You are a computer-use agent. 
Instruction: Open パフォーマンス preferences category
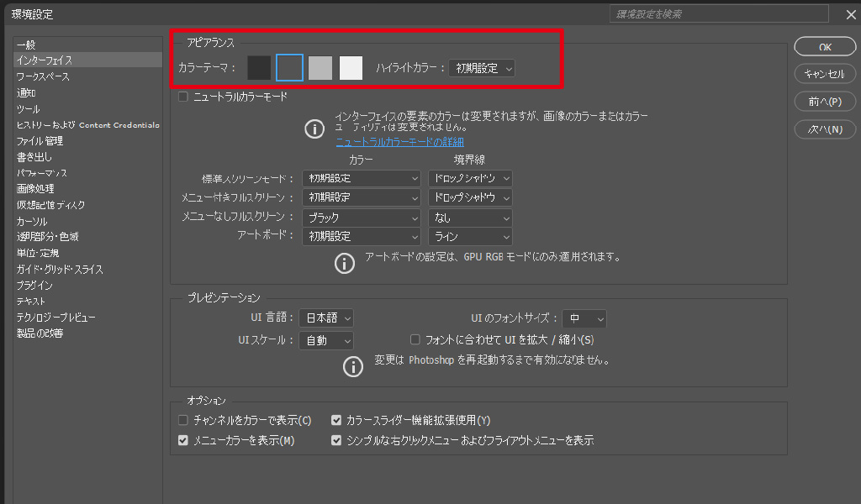(x=42, y=173)
